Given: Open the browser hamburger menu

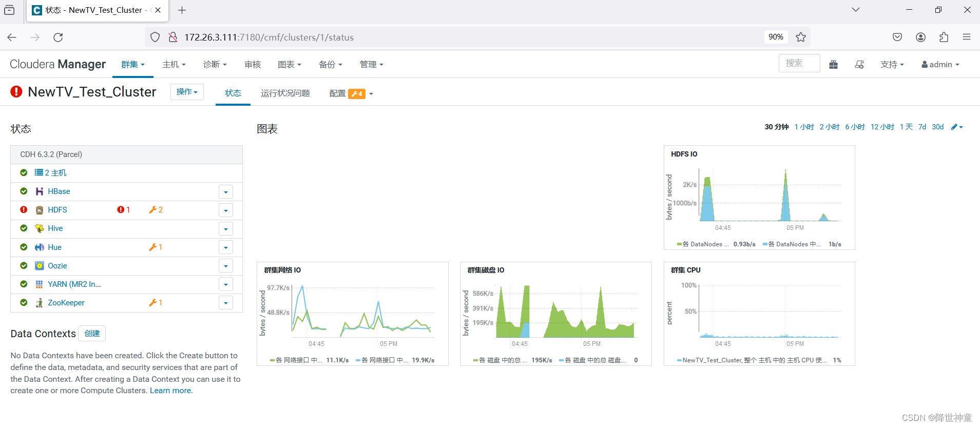Looking at the screenshot, I should 967,37.
